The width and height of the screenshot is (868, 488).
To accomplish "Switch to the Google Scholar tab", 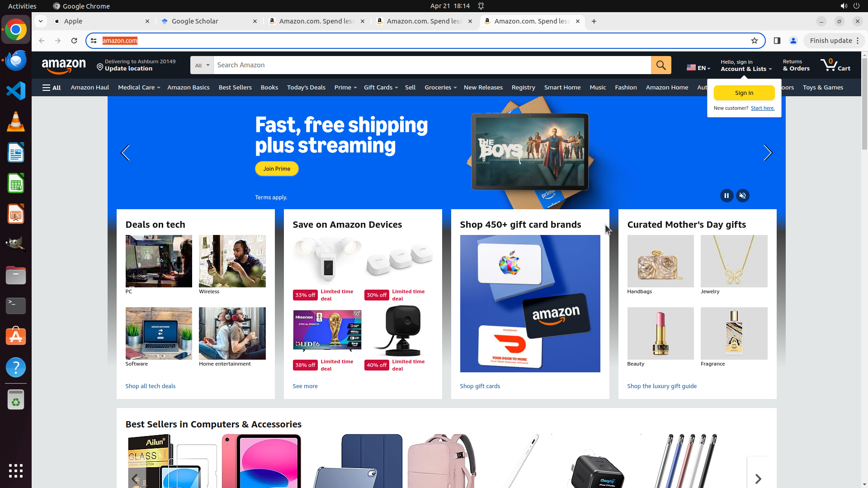I will click(209, 21).
